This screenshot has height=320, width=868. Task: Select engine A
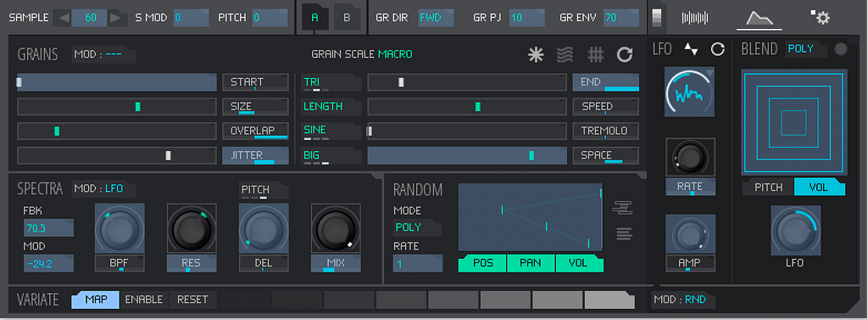315,17
